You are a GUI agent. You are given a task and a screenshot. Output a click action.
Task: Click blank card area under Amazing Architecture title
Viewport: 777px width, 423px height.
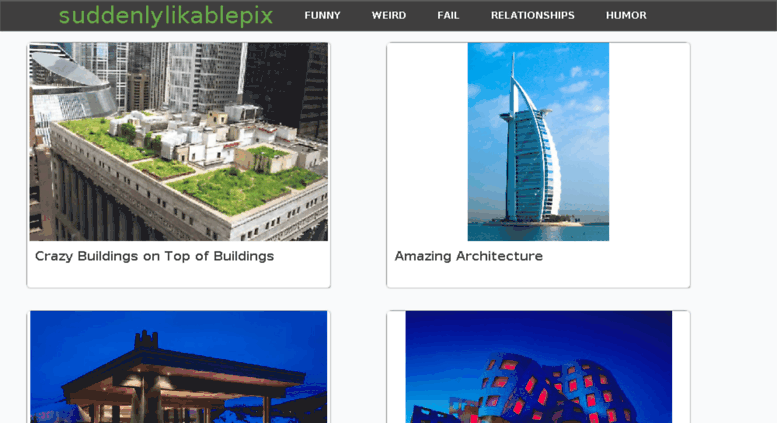538,275
